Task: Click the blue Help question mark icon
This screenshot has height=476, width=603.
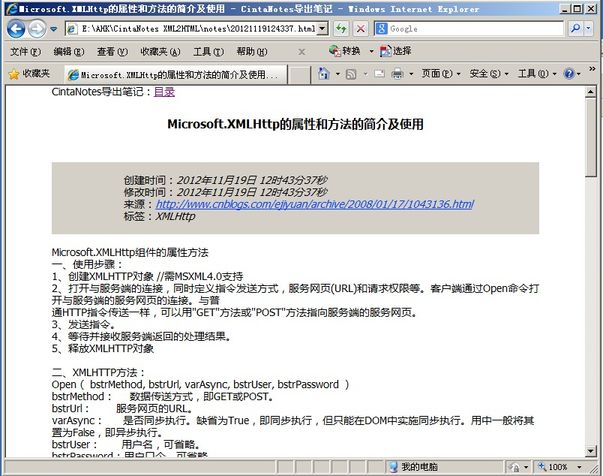Action: 569,73
